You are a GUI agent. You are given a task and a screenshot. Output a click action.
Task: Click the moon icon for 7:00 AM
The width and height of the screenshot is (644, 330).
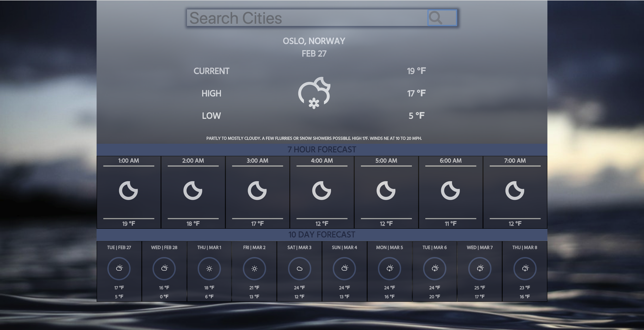click(515, 191)
